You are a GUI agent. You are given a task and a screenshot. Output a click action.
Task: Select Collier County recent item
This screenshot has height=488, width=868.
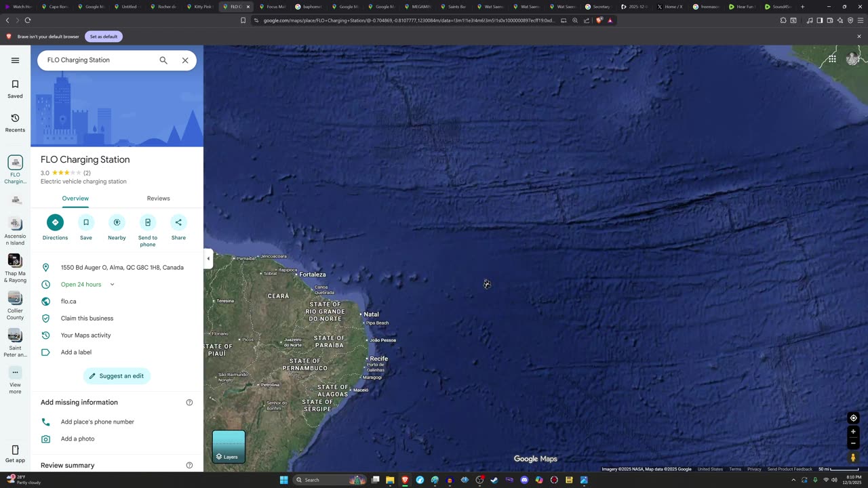pyautogui.click(x=15, y=306)
